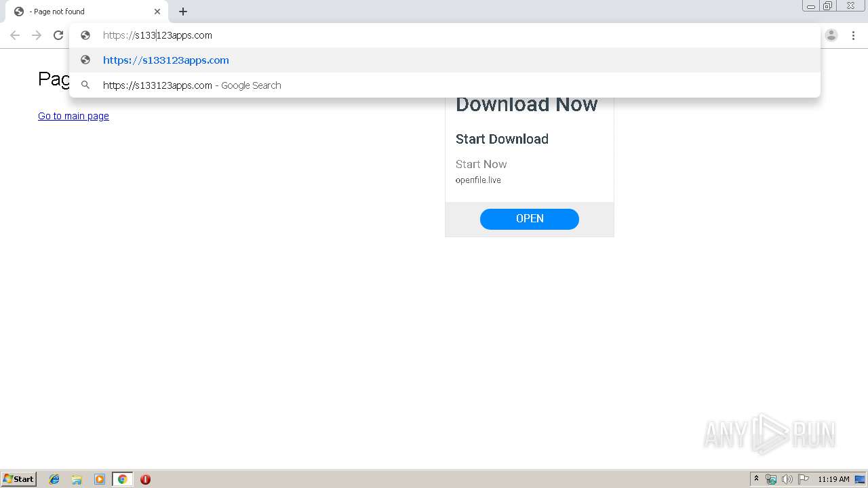Screen dimensions: 868x488
Task: Click the browser back arrow
Action: 15,35
